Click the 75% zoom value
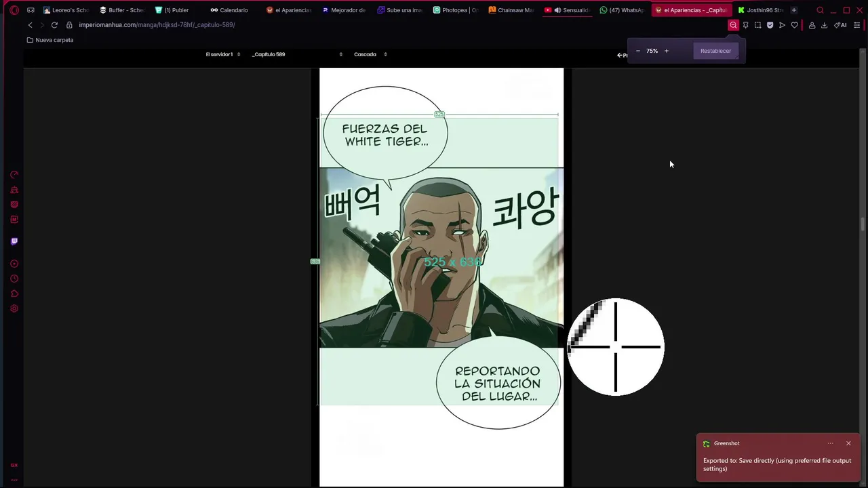Image resolution: width=868 pixels, height=488 pixels. [652, 51]
